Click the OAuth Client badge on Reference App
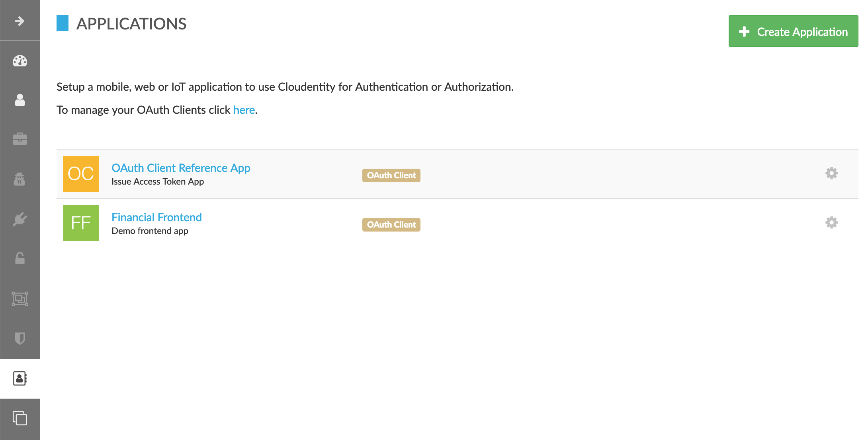Viewport: 868px width, 440px height. [391, 175]
